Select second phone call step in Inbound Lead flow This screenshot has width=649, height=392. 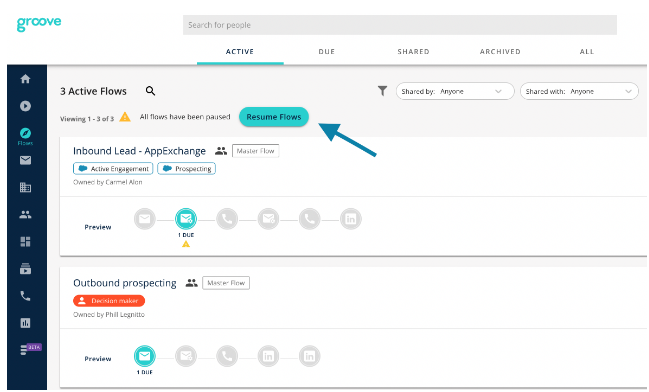tap(310, 219)
